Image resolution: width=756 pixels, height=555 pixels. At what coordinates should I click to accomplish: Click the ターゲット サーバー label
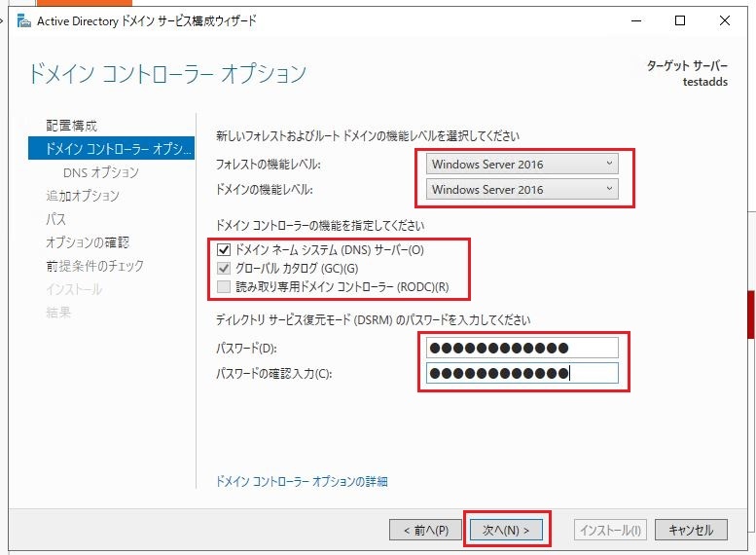[687, 65]
